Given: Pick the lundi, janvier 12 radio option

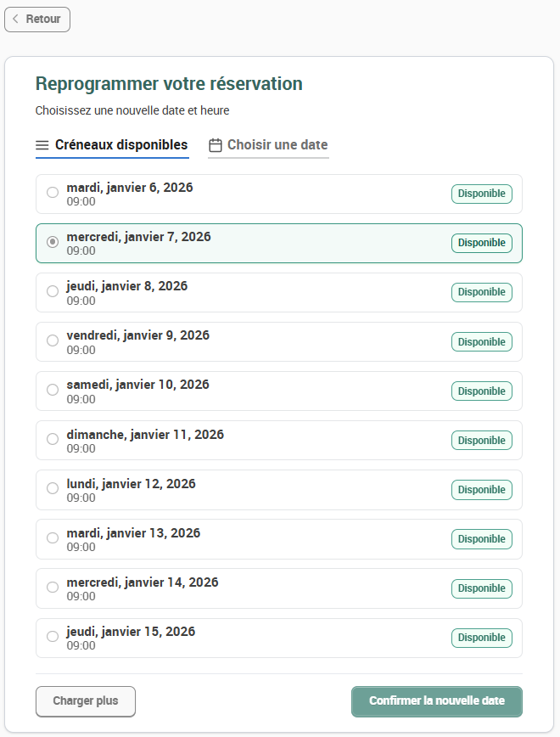Looking at the screenshot, I should click(53, 488).
